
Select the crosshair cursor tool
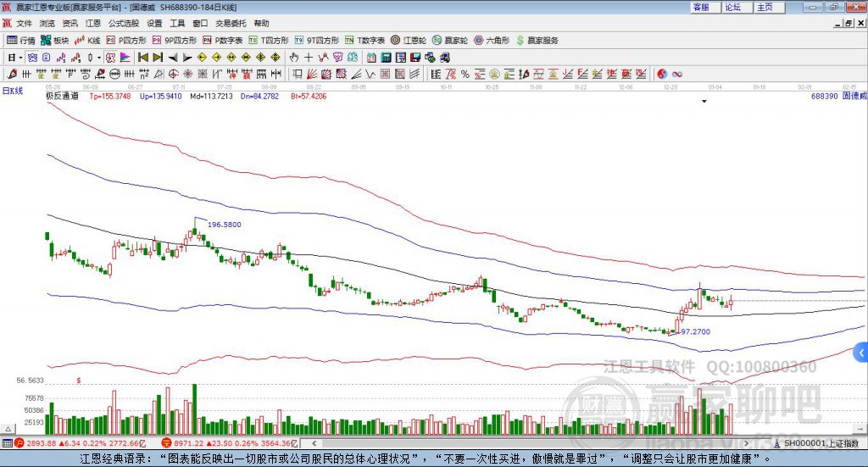click(309, 58)
